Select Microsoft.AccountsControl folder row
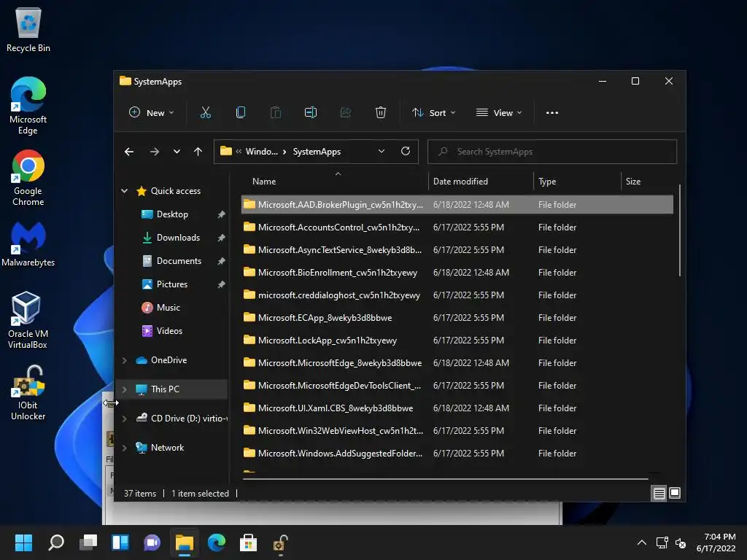Image resolution: width=747 pixels, height=560 pixels. click(x=457, y=227)
